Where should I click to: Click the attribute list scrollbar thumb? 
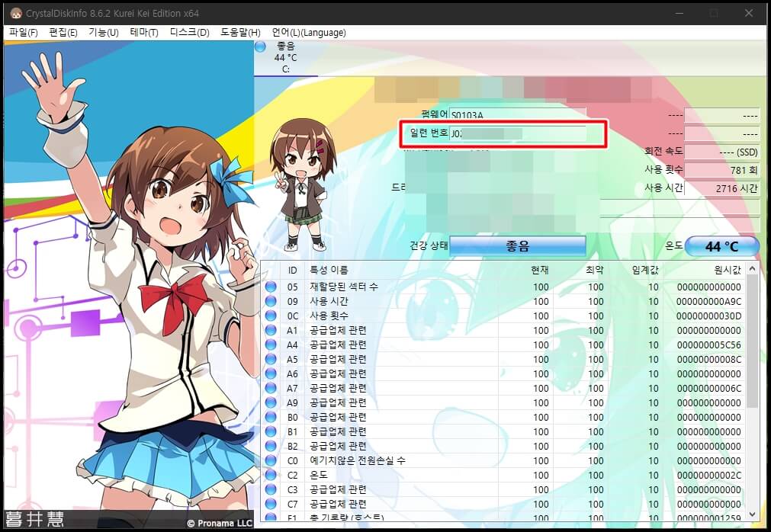tap(752, 341)
